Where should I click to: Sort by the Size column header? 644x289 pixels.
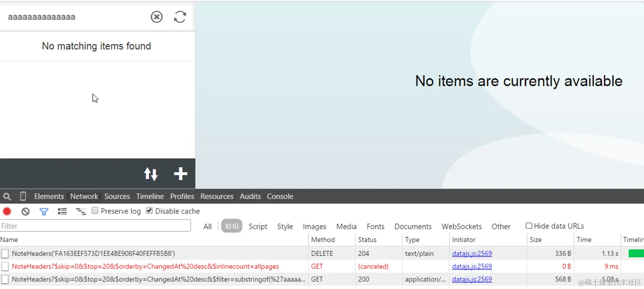click(550, 240)
